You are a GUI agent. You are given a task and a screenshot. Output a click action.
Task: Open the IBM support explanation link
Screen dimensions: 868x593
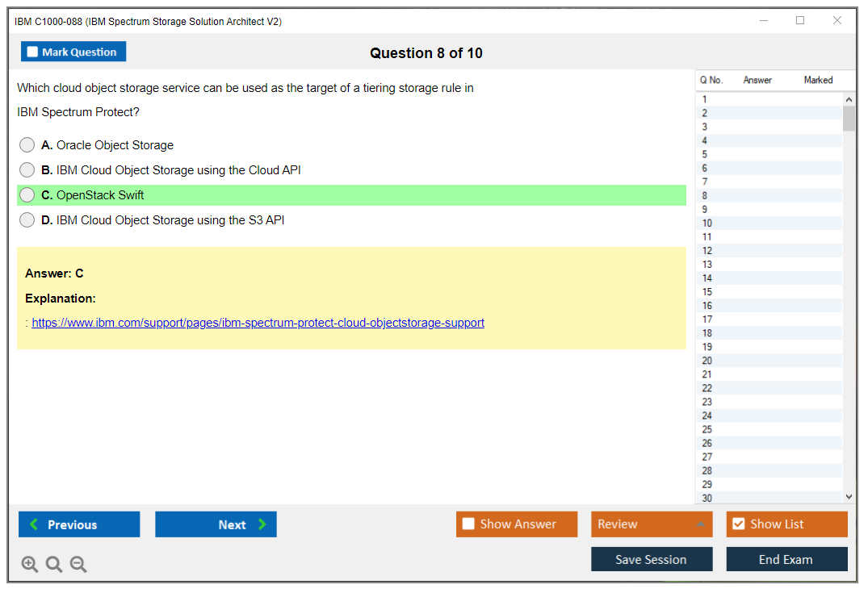tap(258, 323)
